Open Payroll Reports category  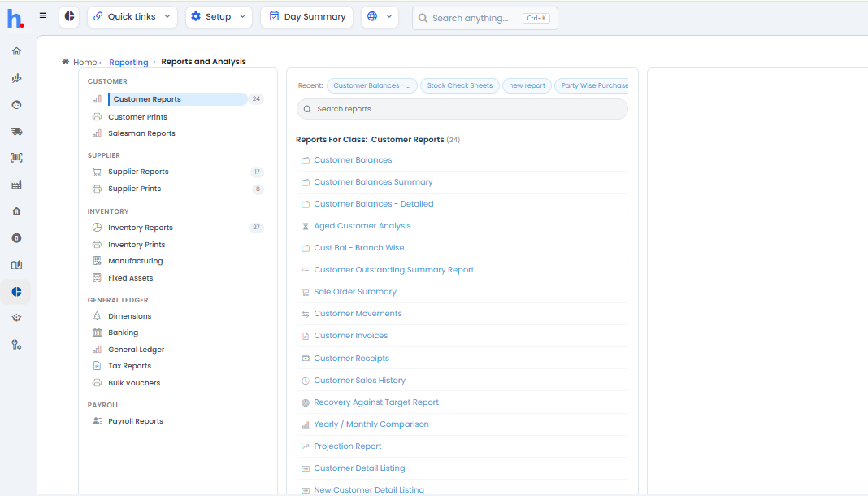pyautogui.click(x=136, y=421)
